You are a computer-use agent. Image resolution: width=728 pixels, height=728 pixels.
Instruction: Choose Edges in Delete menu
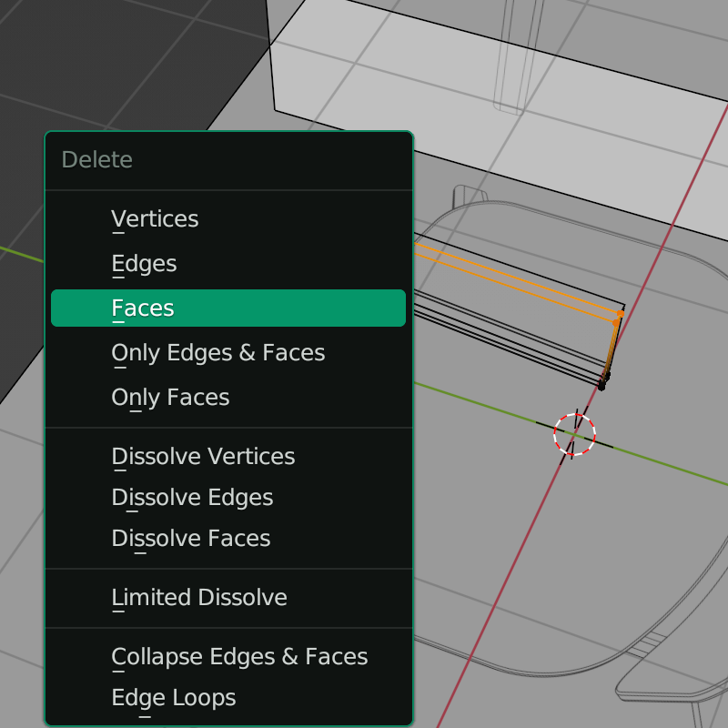coord(228,263)
